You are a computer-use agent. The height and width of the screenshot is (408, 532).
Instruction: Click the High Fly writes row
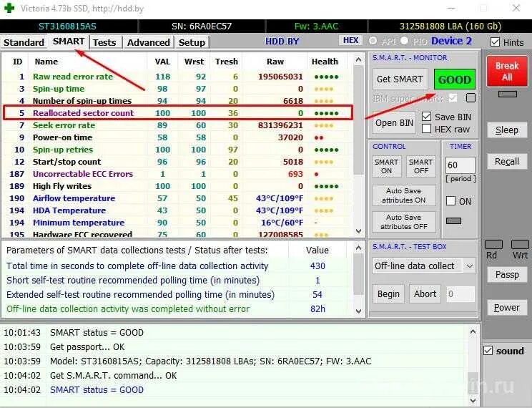coord(177,186)
